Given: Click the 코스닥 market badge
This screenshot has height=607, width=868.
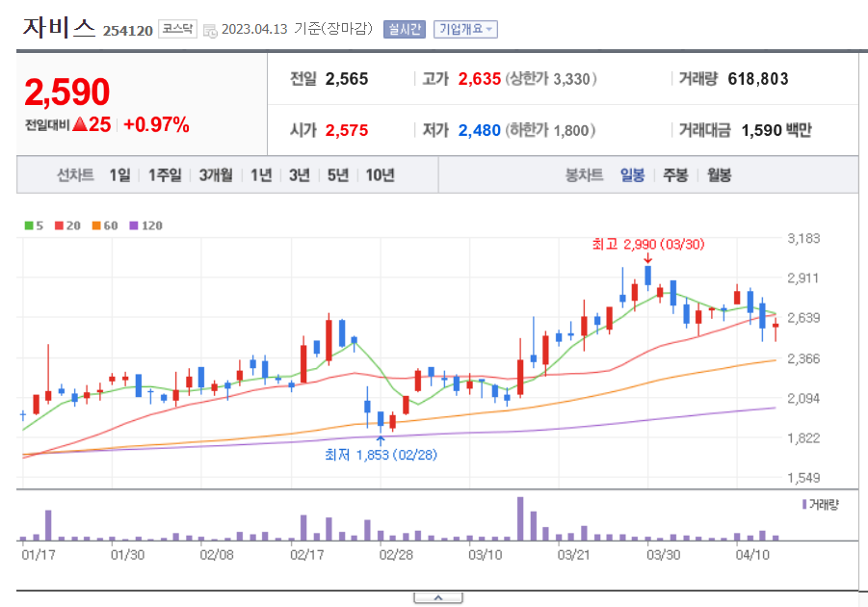Looking at the screenshot, I should coord(177,29).
